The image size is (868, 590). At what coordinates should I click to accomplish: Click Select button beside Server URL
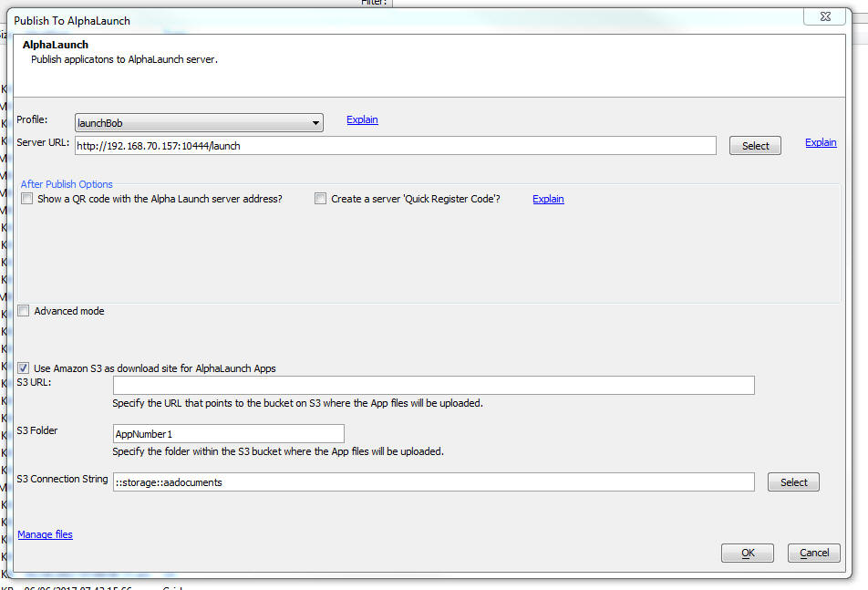tap(755, 146)
